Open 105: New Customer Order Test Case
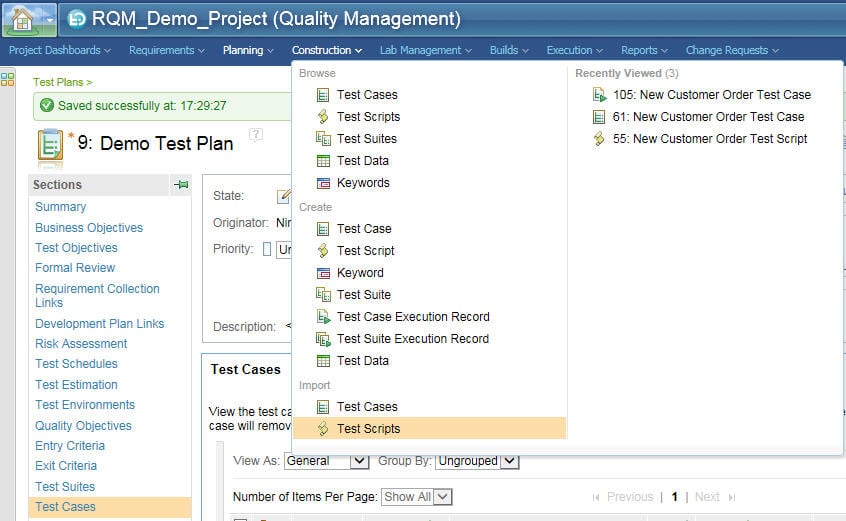This screenshot has width=846, height=521. pos(712,95)
